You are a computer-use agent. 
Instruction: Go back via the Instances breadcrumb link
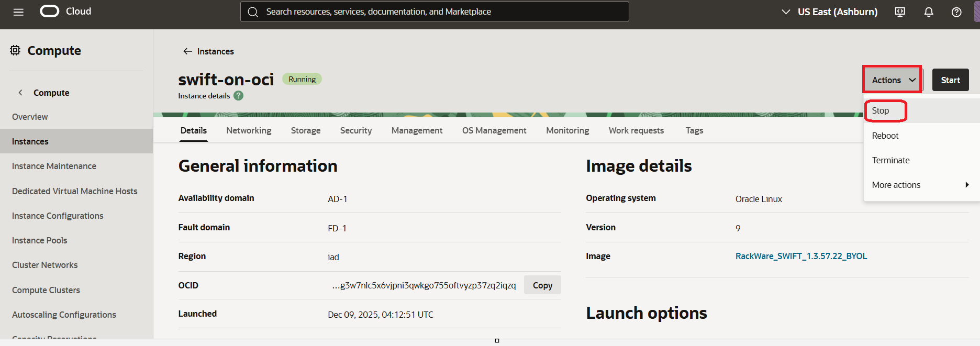click(x=215, y=51)
